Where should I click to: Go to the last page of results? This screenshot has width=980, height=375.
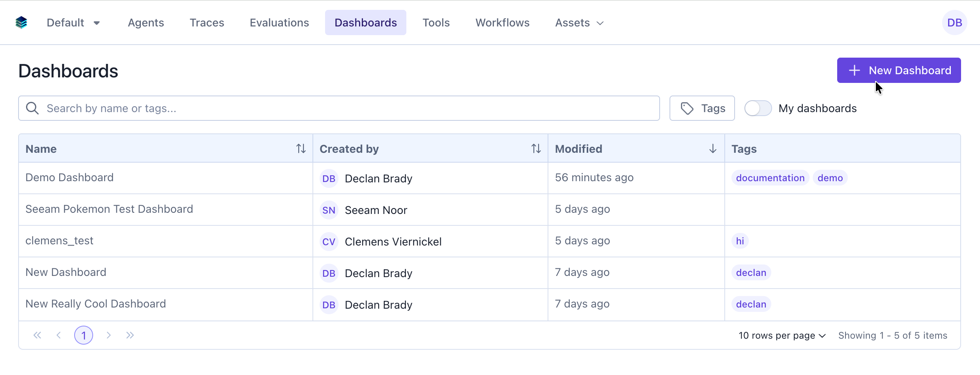(x=130, y=335)
